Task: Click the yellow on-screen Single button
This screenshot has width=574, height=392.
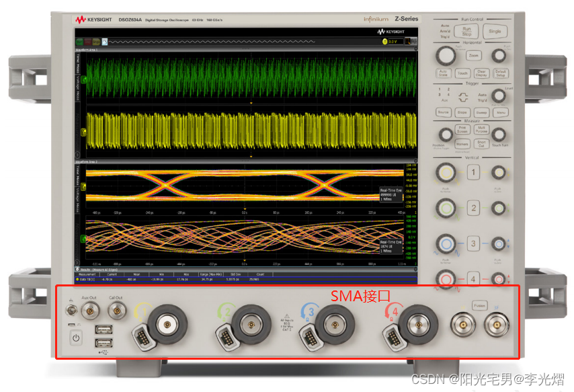Action: [96, 42]
